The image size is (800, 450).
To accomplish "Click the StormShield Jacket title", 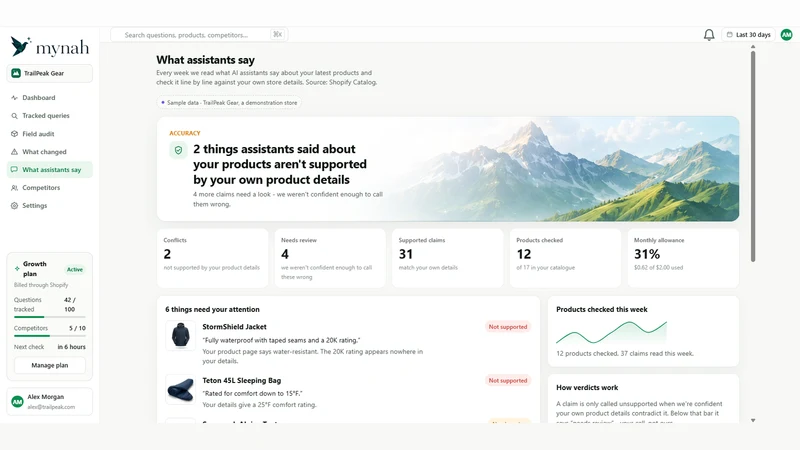I will pos(234,327).
